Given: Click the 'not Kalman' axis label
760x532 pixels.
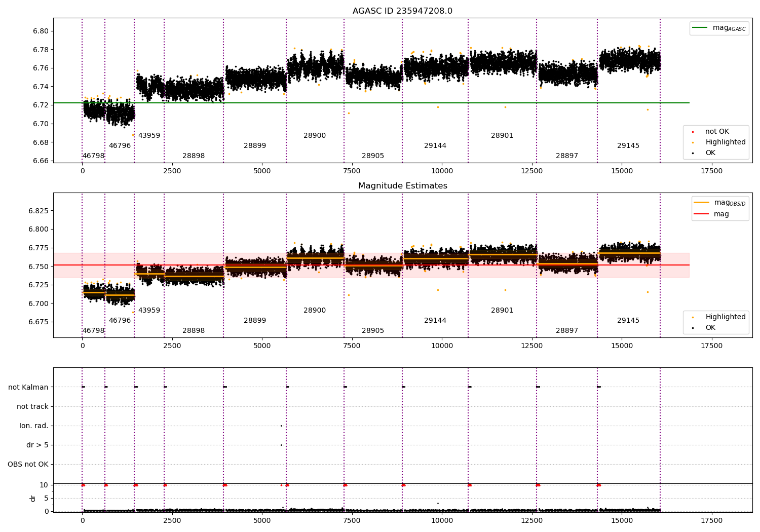Looking at the screenshot, I should pos(28,387).
